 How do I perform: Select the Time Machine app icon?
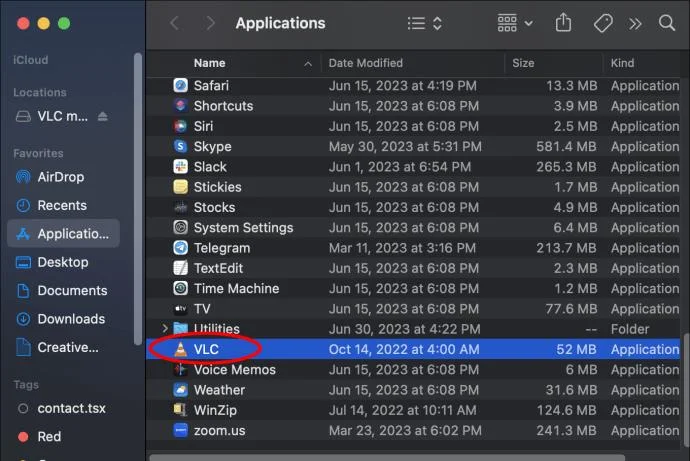click(180, 288)
